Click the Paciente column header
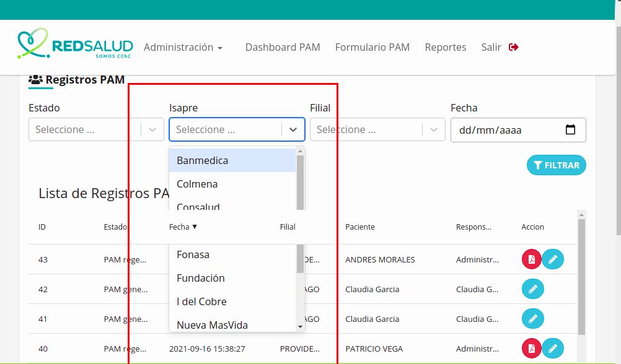The width and height of the screenshot is (621, 364). click(x=360, y=227)
